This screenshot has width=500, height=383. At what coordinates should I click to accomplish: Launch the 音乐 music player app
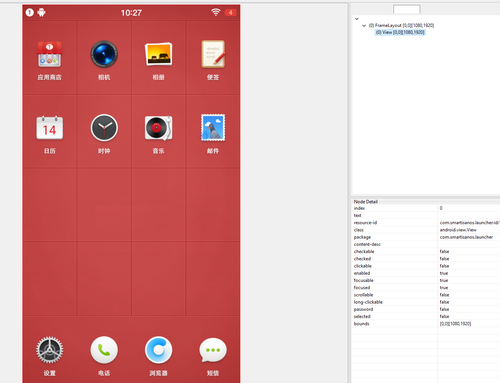[158, 128]
